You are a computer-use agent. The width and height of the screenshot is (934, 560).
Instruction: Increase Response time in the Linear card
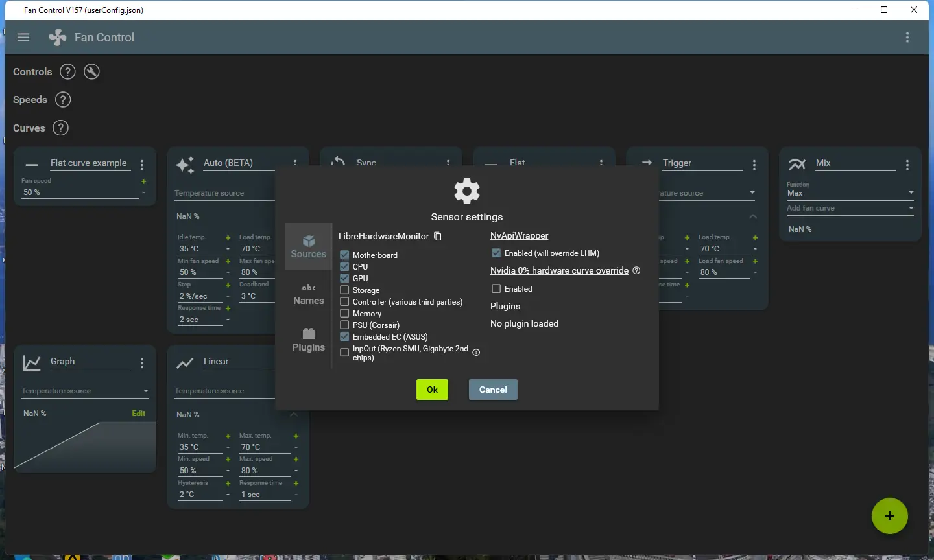pos(296,484)
